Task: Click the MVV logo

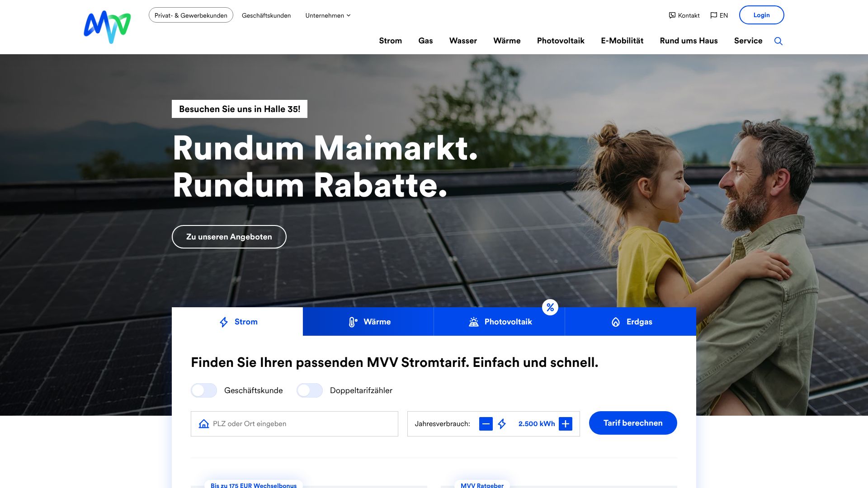Action: coord(107,27)
